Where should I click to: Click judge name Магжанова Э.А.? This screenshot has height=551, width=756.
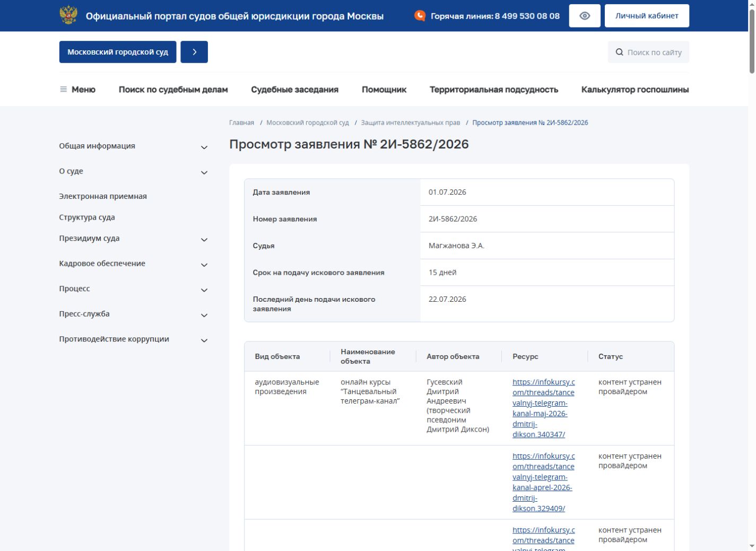coord(456,246)
